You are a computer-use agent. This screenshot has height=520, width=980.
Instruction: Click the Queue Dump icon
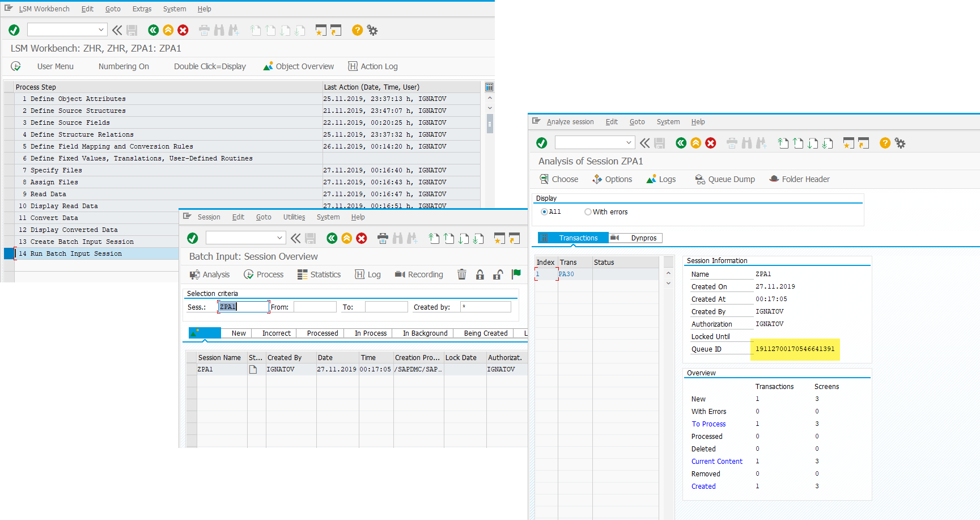coord(700,179)
